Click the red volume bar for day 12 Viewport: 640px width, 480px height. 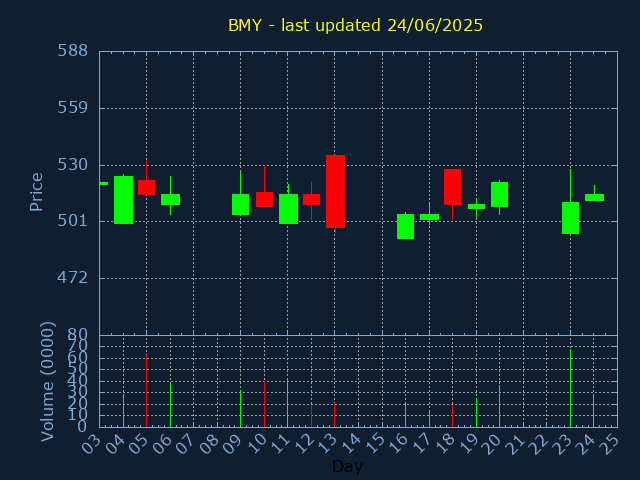coord(311,416)
